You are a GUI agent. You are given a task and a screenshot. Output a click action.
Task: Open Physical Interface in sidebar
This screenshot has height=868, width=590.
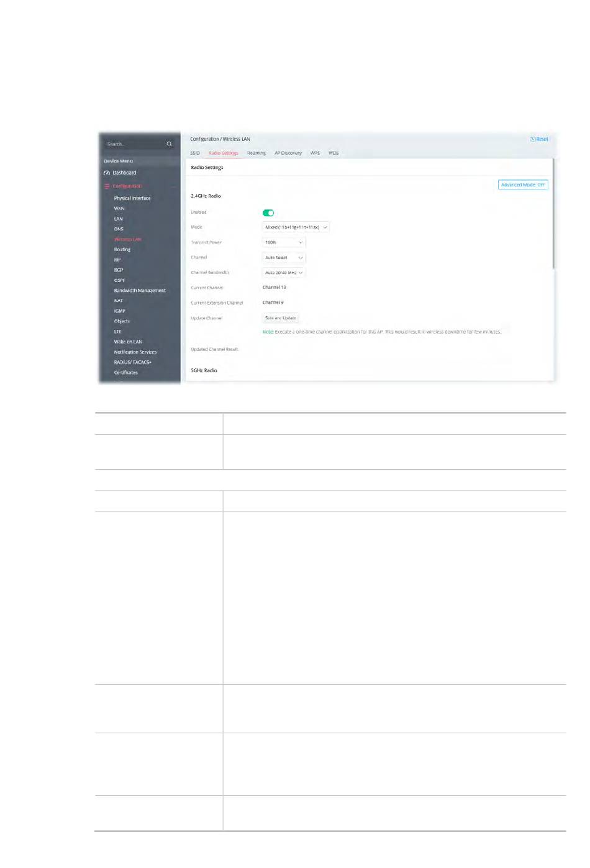[132, 198]
